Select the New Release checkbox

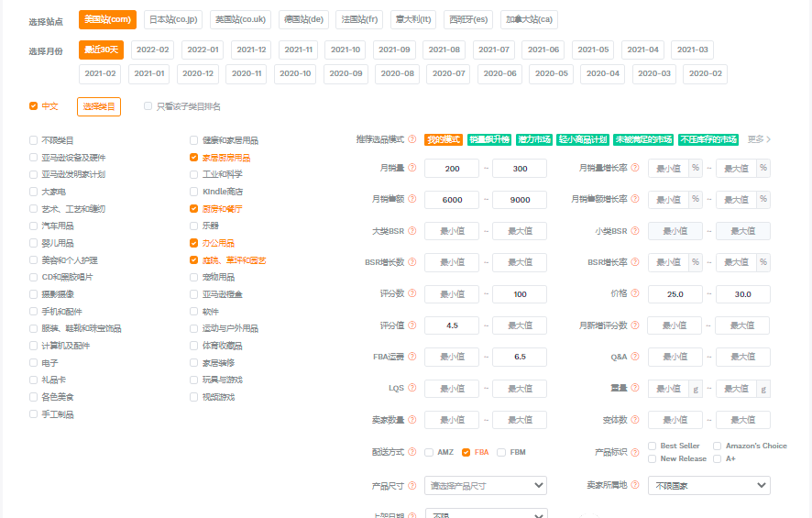coord(652,459)
